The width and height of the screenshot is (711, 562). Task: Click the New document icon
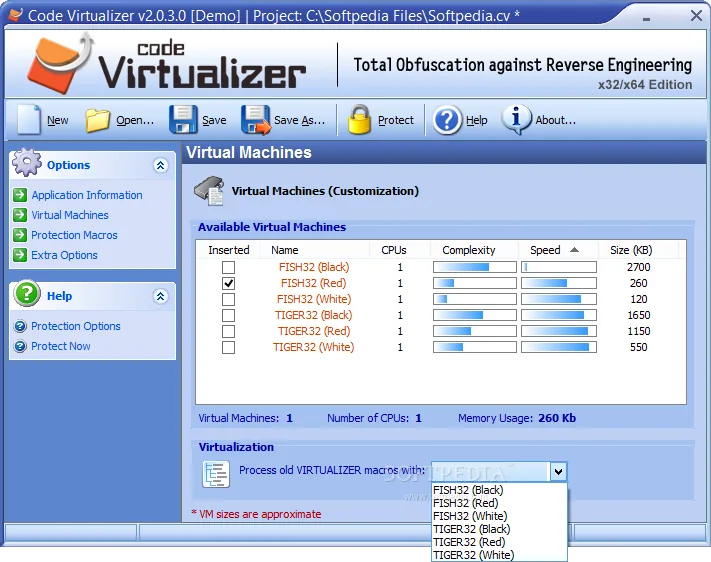click(x=29, y=120)
